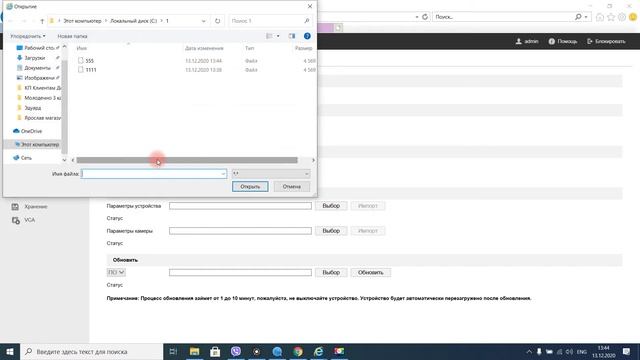Click Выбор next to Параметры устройства
This screenshot has height=360, width=640.
point(331,206)
